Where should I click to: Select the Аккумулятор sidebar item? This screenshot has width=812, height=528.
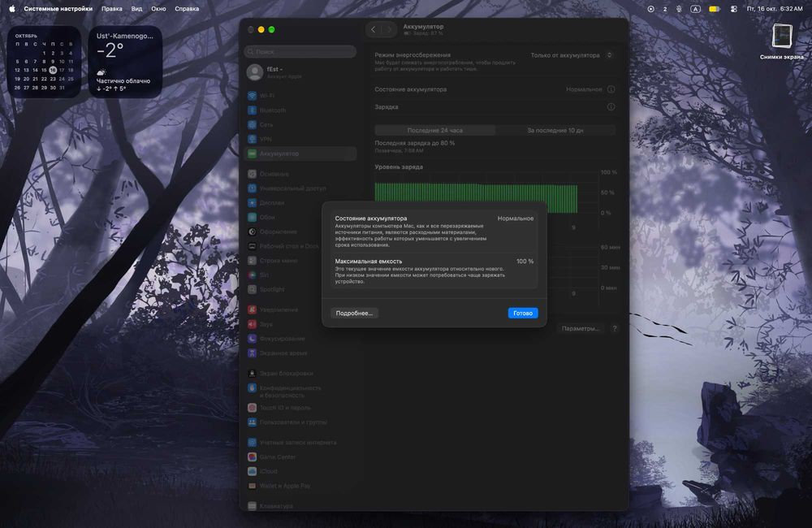300,154
